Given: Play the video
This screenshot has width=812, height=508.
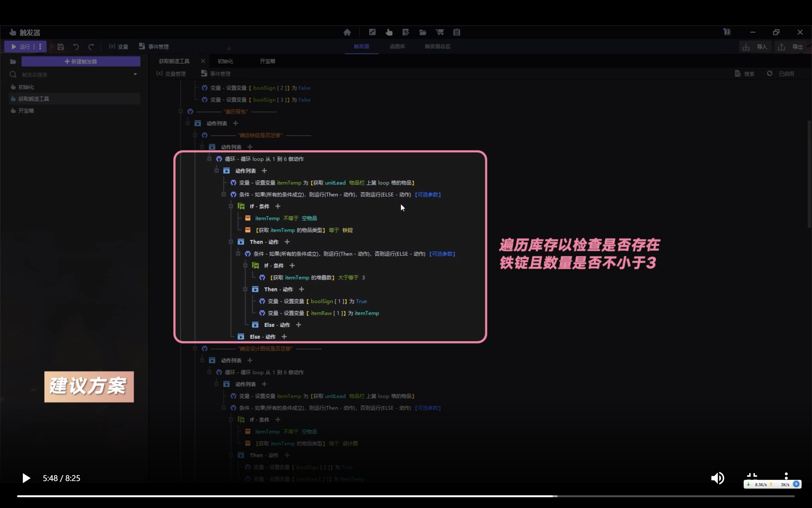Looking at the screenshot, I should tap(26, 478).
